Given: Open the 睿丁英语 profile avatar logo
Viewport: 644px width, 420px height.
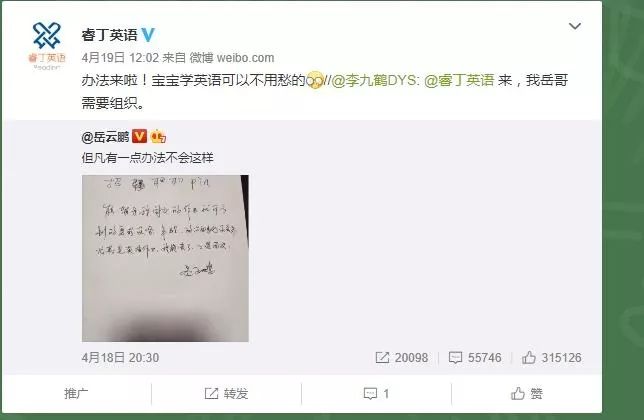Looking at the screenshot, I should [x=46, y=46].
